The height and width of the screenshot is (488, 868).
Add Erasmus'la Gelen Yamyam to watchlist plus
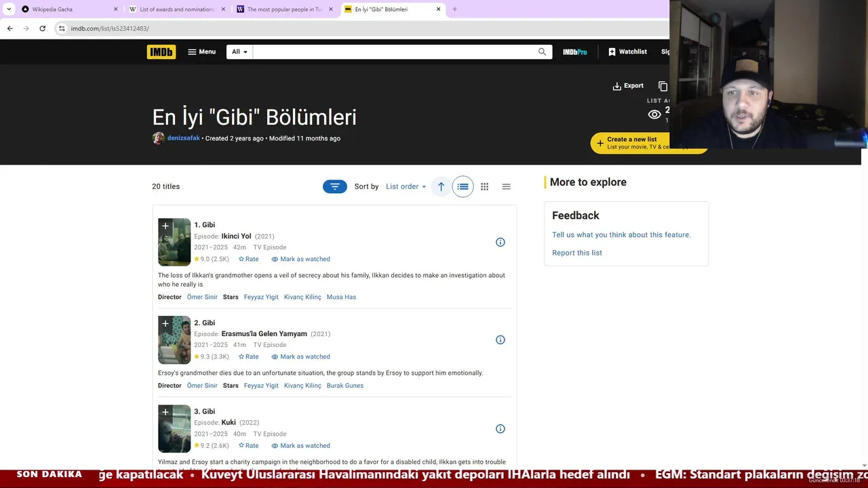[x=165, y=323]
